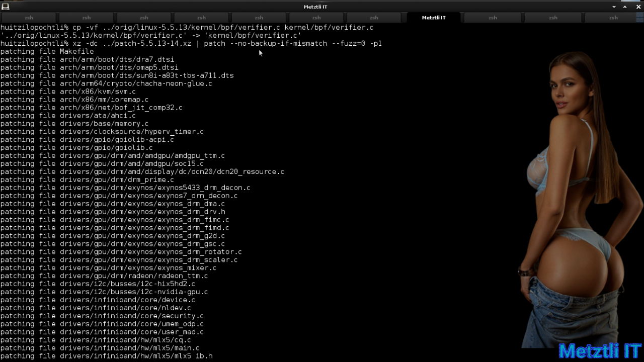Click the line for infiniband/core/user_mad.c

(x=102, y=333)
